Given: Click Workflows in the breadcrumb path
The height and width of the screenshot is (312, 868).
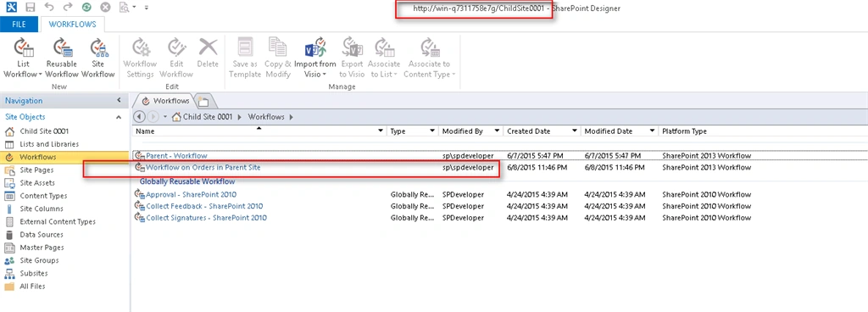Looking at the screenshot, I should pyautogui.click(x=266, y=117).
